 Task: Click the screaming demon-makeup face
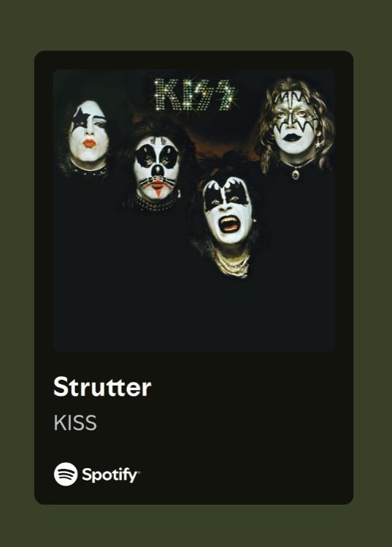click(x=227, y=210)
